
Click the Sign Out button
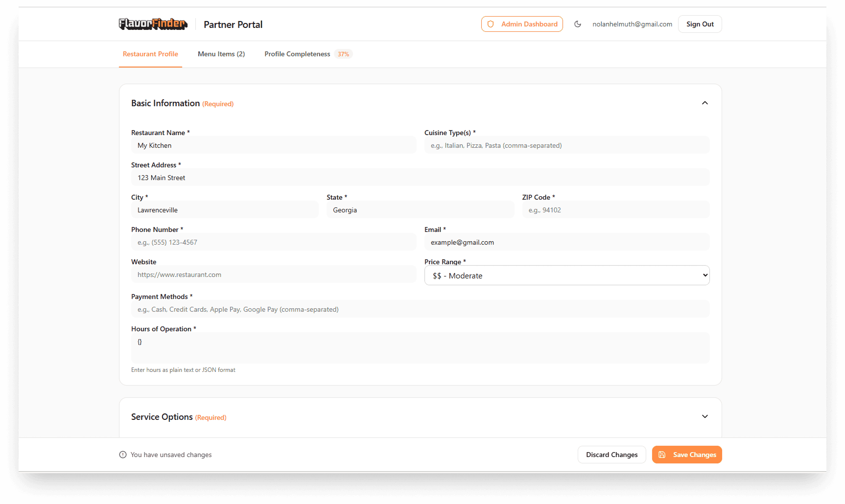pos(700,24)
